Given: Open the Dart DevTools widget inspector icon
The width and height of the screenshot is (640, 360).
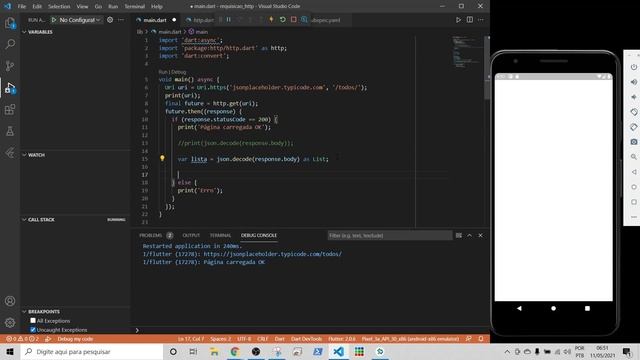Looking at the screenshot, I should click(x=304, y=20).
